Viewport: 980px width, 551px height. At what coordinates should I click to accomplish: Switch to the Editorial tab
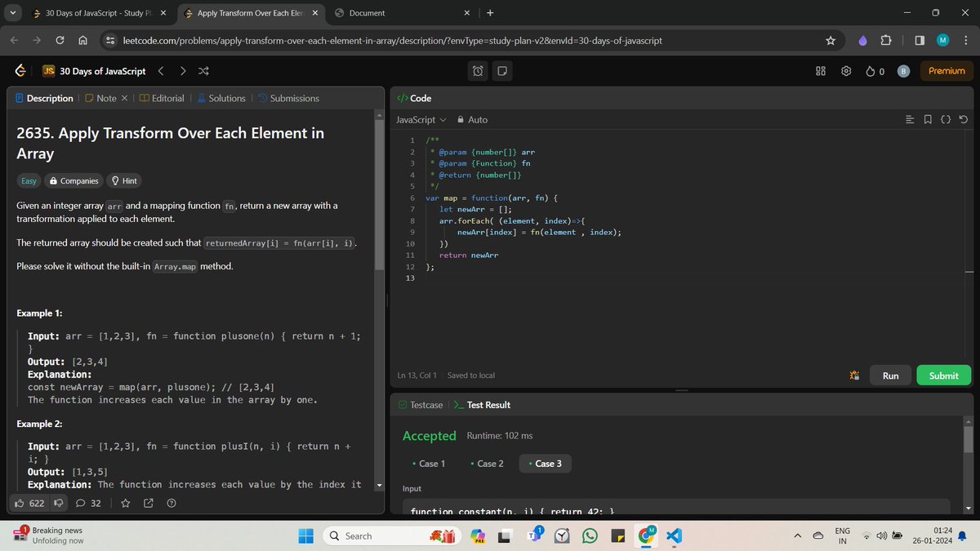(x=168, y=98)
